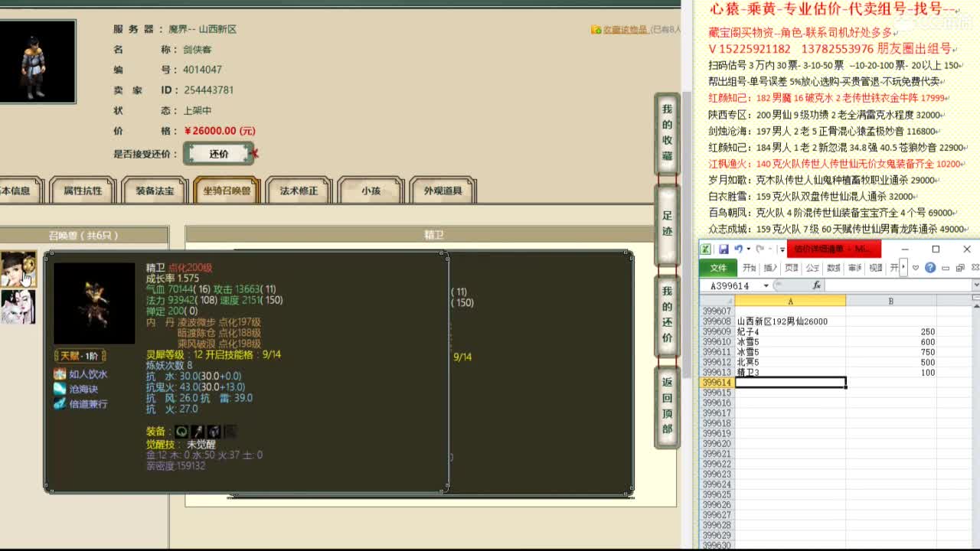Select row header 399610
This screenshot has height=551, width=980.
(717, 342)
